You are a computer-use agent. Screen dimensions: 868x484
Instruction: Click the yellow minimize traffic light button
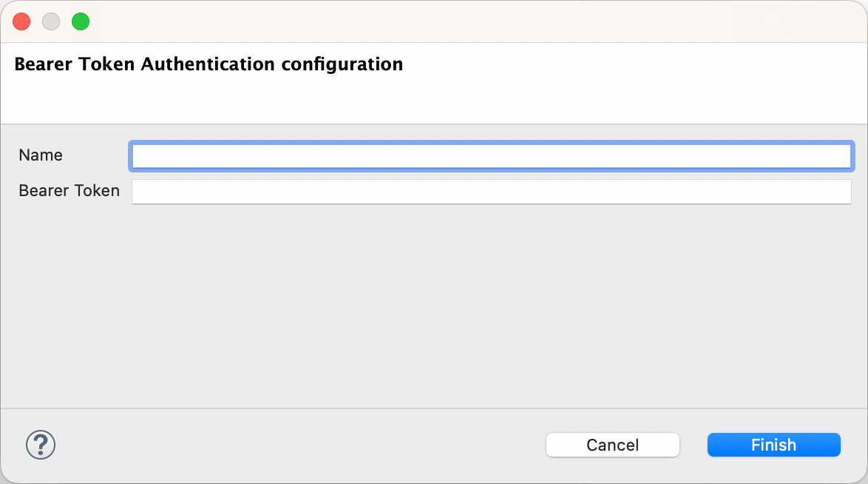point(50,21)
